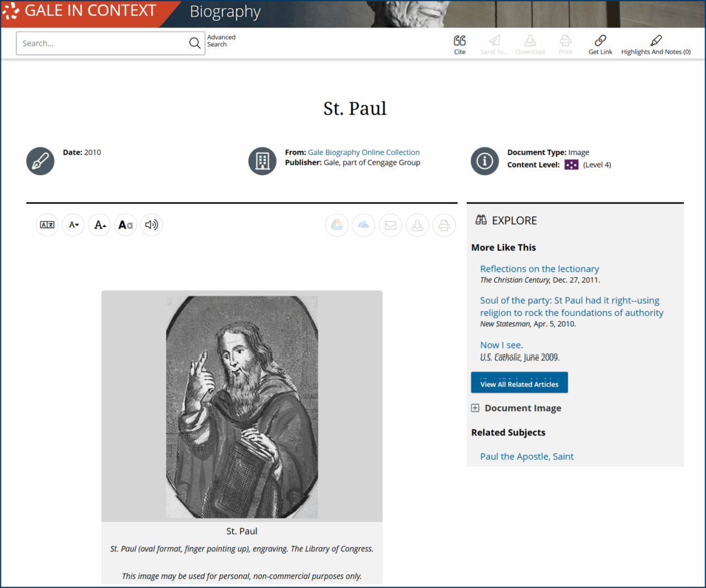
Task: Click the OneDrive cloud icon
Action: pos(363,225)
